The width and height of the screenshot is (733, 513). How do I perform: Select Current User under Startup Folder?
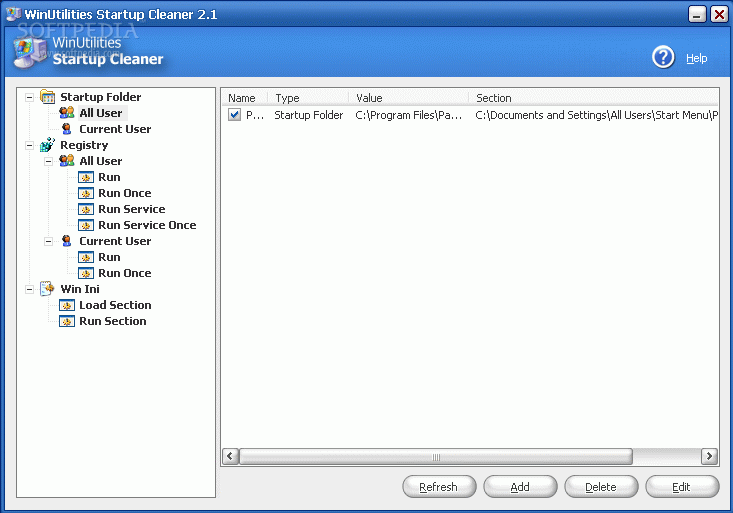115,129
